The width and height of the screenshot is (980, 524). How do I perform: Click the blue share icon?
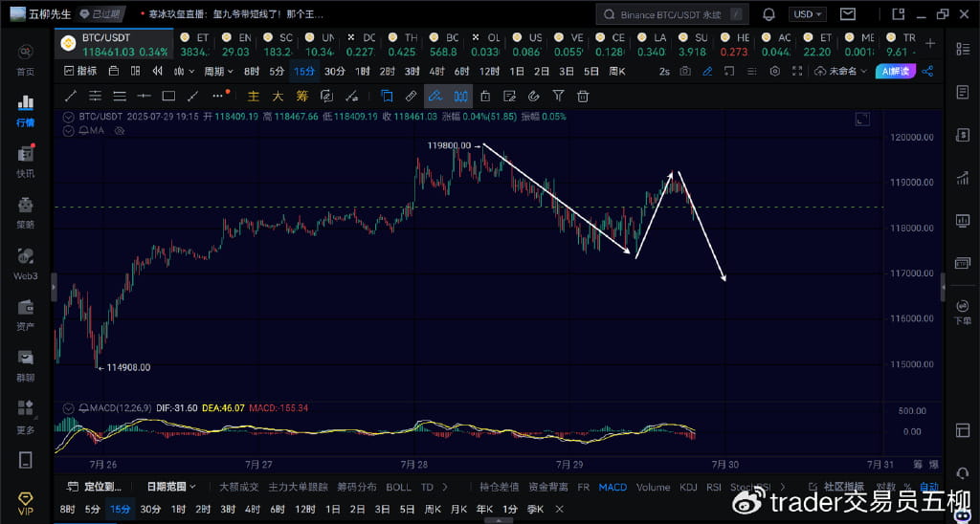[927, 71]
